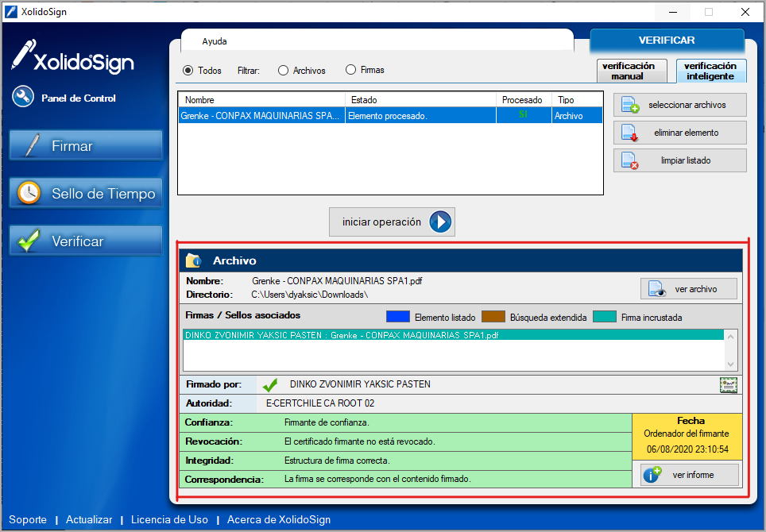Switch to verificación inteligente tab
Screen dimensions: 766x532
point(711,71)
